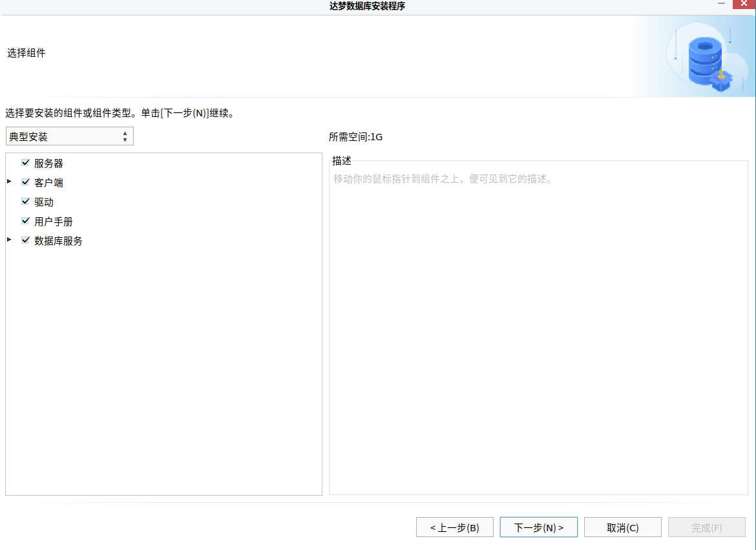Toggle the 客户端 checkbox

click(26, 182)
